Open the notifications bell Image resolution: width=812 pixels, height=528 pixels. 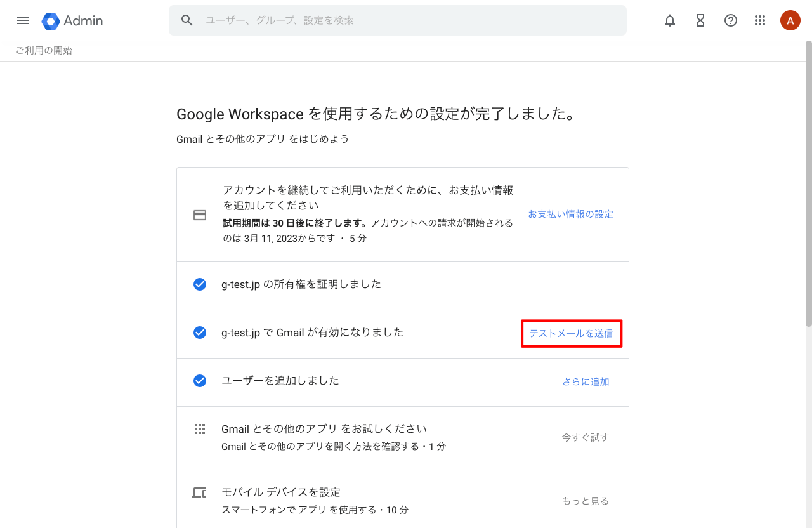pos(670,20)
